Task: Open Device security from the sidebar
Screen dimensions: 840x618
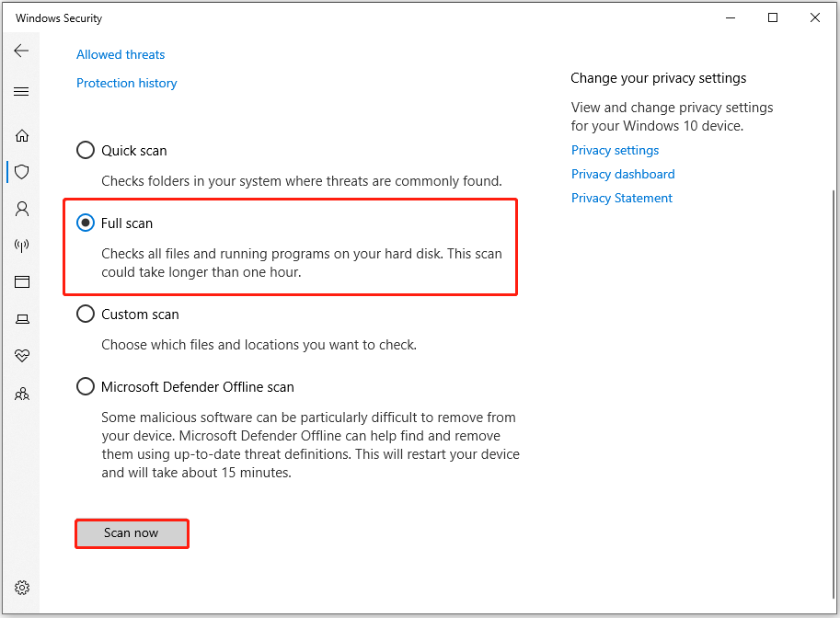Action: 21,318
